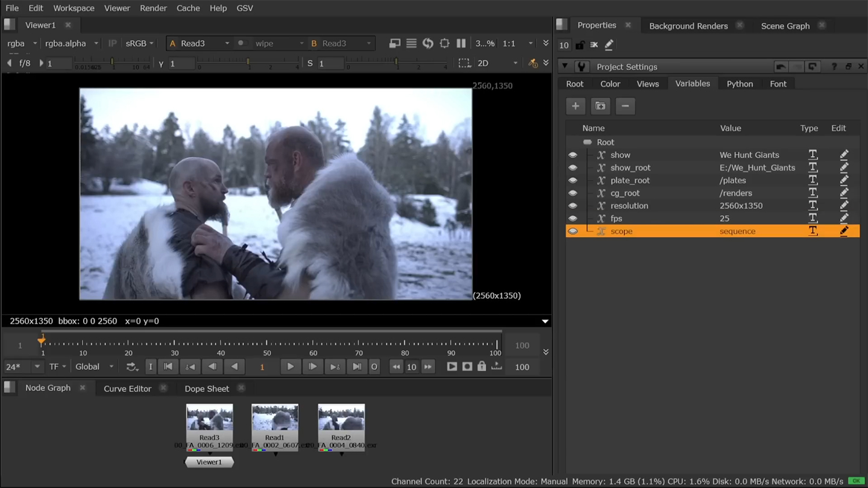Jump to the last frame
Screen dimensions: 868x488
tap(357, 366)
